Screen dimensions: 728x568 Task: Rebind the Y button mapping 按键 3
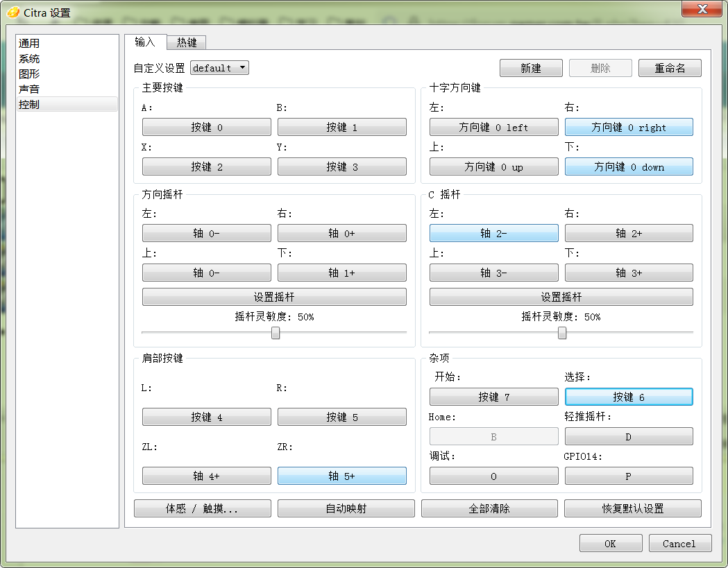pyautogui.click(x=341, y=166)
